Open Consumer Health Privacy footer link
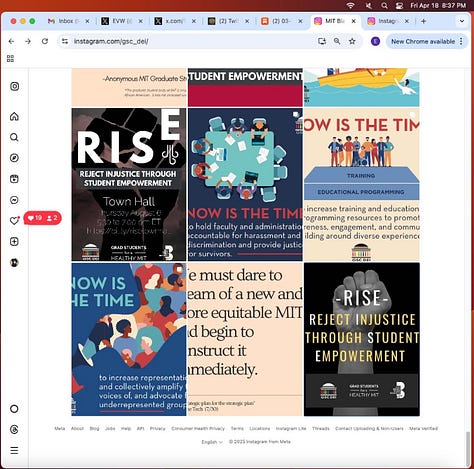This screenshot has height=469, width=474. [198, 429]
